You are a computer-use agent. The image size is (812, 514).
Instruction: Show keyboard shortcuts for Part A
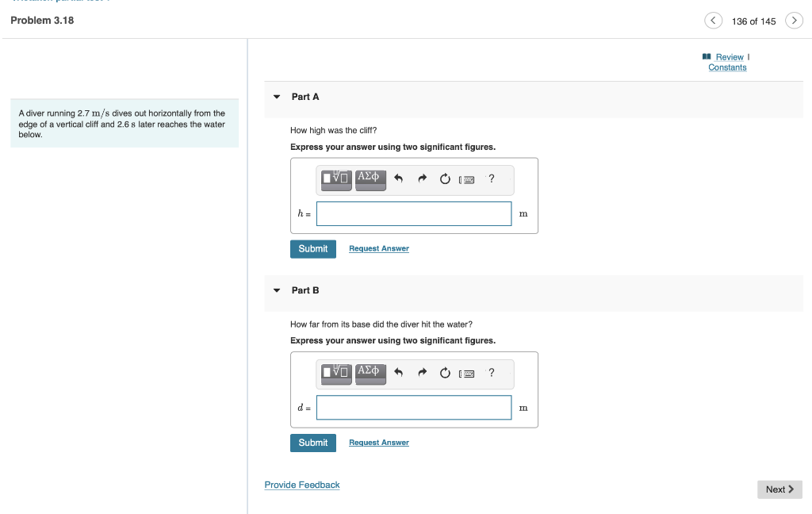click(x=466, y=180)
